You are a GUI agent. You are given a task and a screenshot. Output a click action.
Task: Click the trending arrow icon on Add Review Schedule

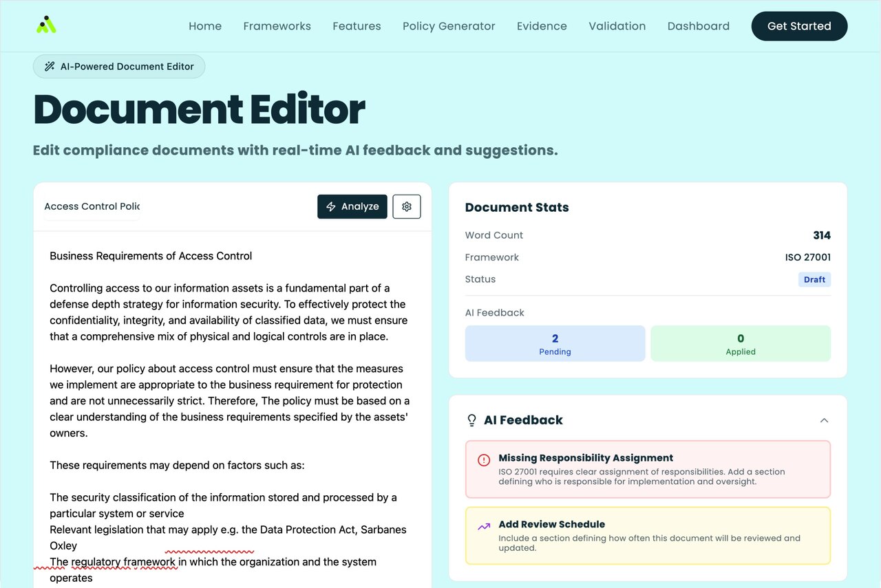tap(484, 526)
